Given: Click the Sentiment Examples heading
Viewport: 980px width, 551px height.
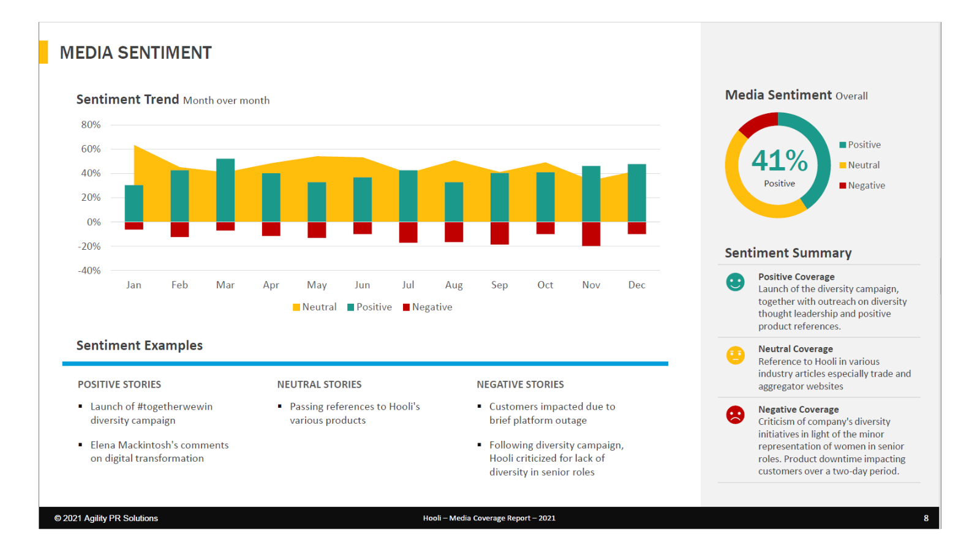Looking at the screenshot, I should [x=139, y=345].
